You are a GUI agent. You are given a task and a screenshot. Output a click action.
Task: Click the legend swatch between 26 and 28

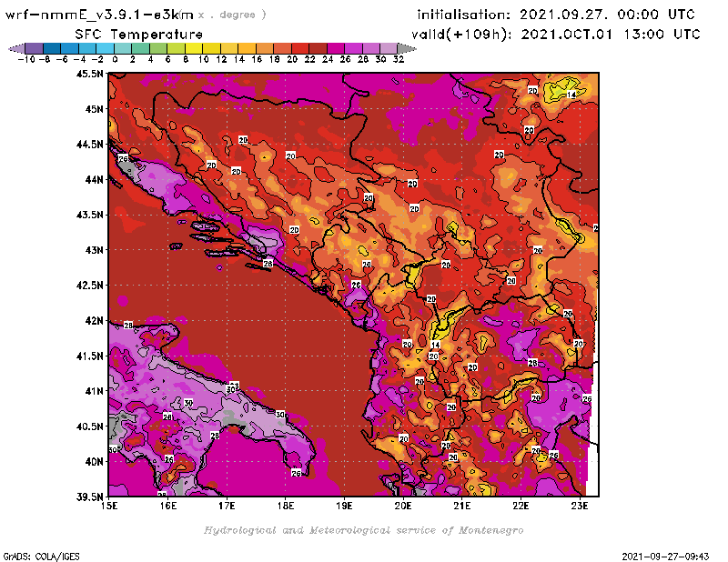[353, 48]
